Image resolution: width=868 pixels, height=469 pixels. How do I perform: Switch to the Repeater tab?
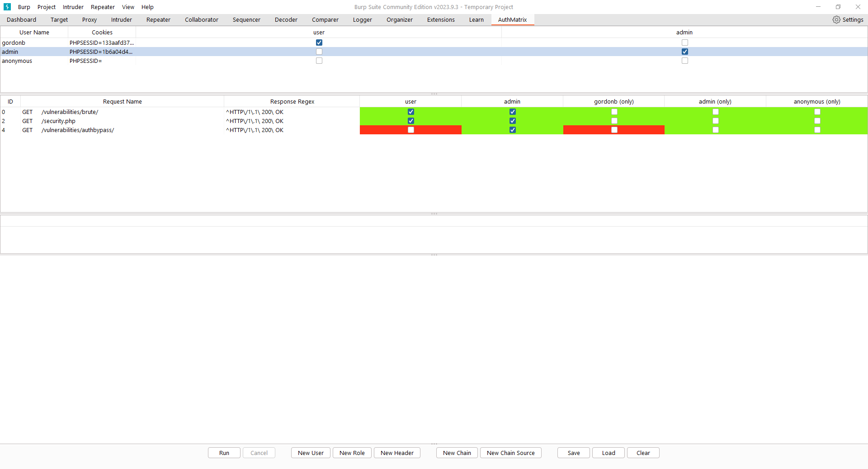coord(158,19)
